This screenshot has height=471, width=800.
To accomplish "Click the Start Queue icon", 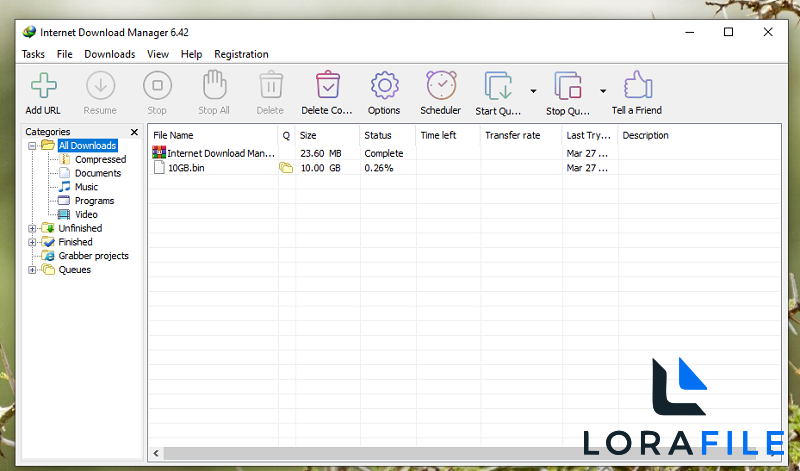I will tap(498, 86).
